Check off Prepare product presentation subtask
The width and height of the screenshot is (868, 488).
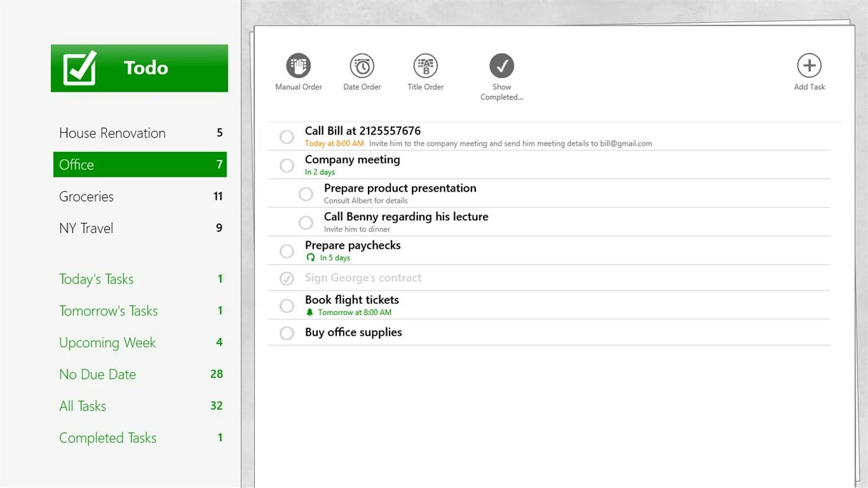click(306, 194)
